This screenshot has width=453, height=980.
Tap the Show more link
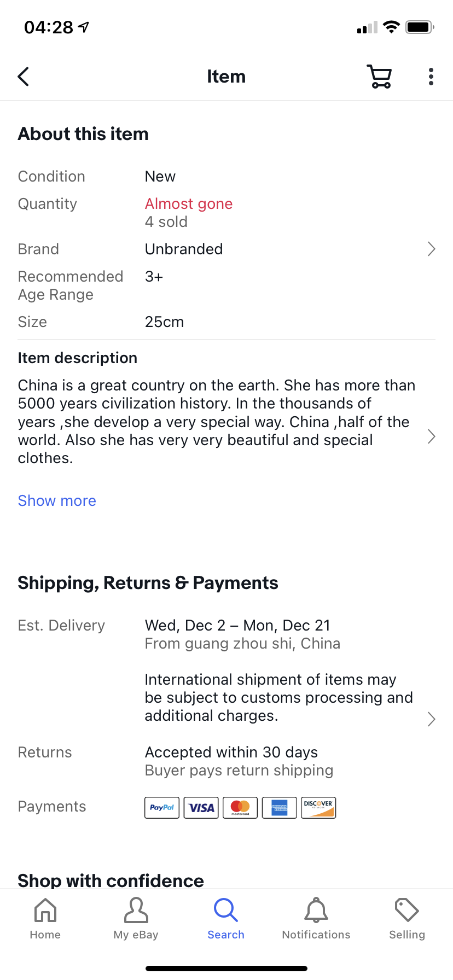pos(57,501)
